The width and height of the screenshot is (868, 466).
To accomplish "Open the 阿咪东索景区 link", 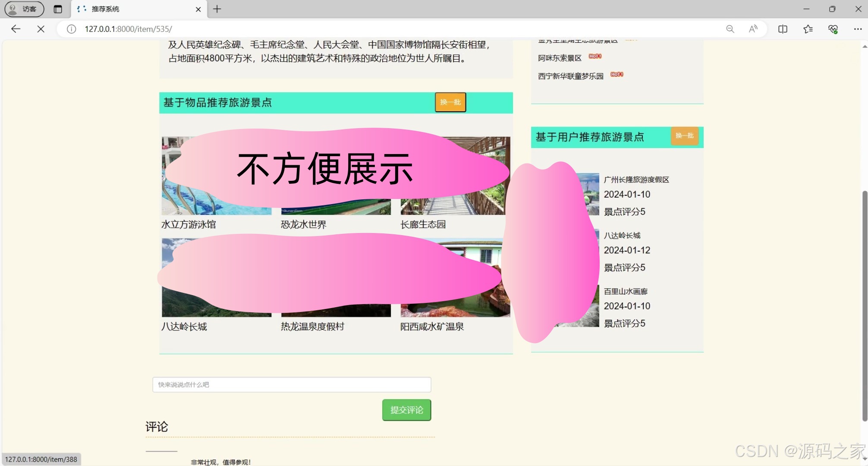I will [x=560, y=57].
